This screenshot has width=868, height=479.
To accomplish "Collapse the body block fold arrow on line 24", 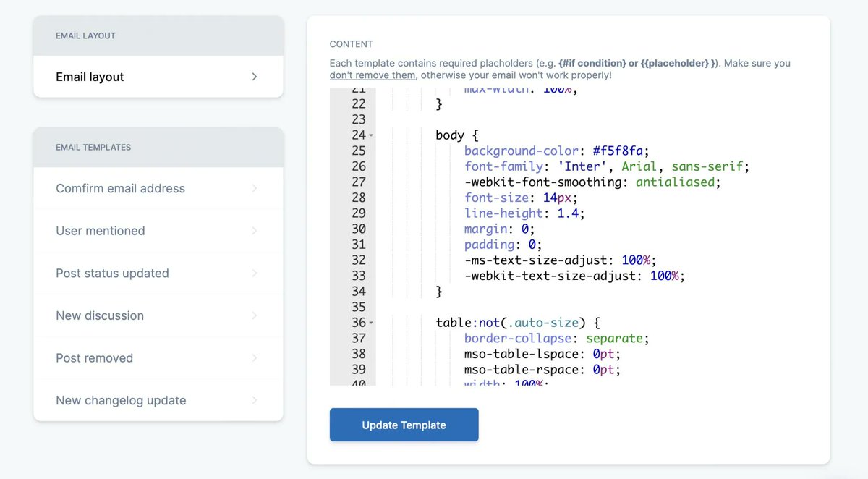I will click(x=371, y=135).
